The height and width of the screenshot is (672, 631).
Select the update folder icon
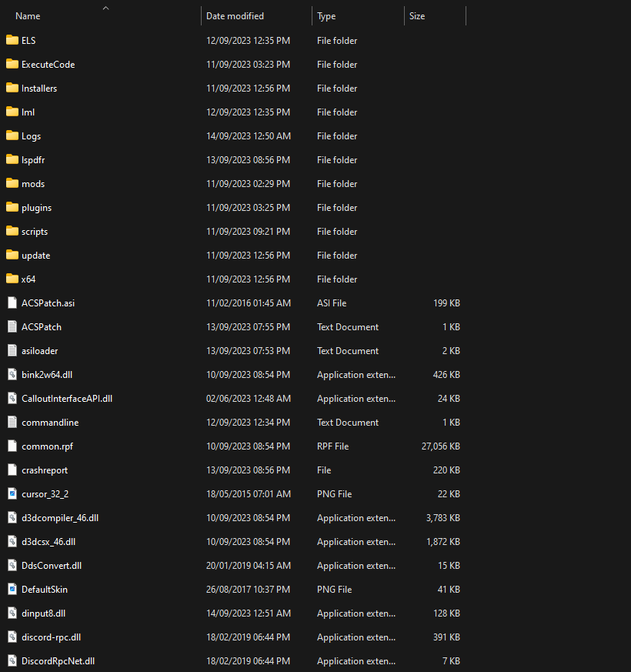pyautogui.click(x=12, y=255)
